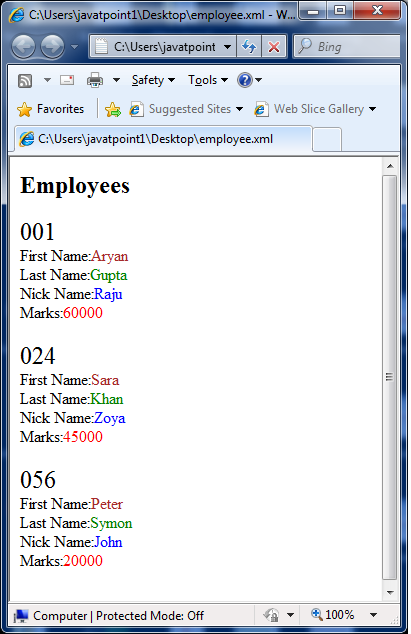Click the Print printer icon
411x634 pixels.
click(95, 80)
